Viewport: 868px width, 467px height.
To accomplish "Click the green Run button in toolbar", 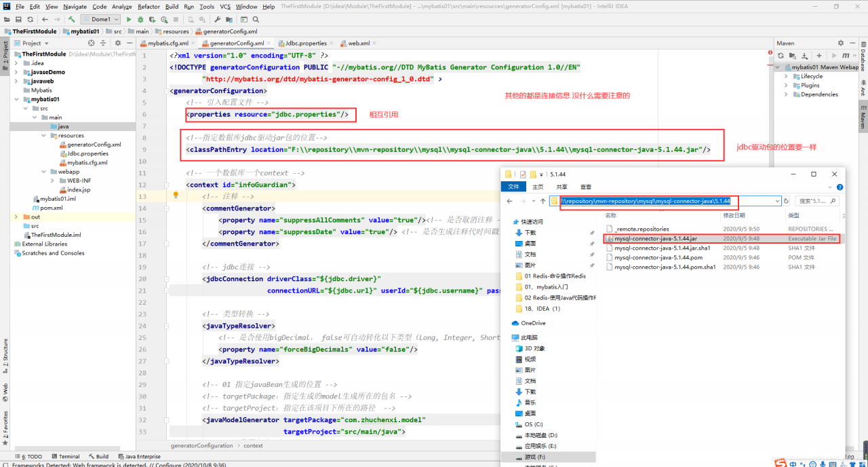I will [x=130, y=20].
